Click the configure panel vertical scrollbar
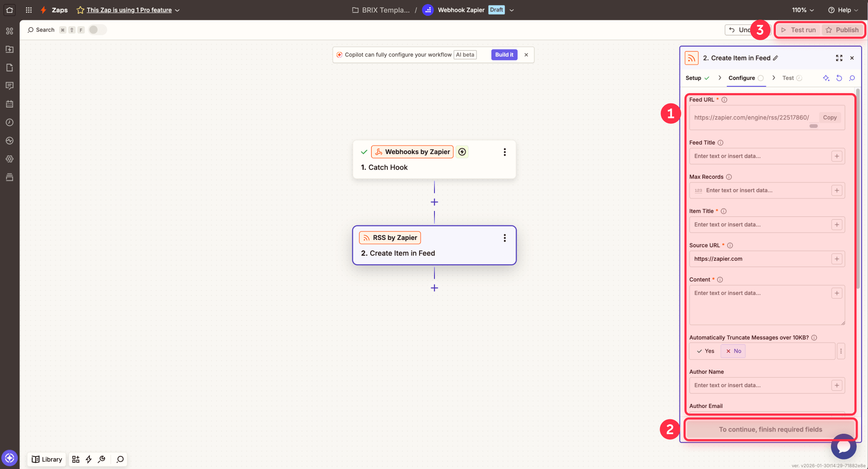 pyautogui.click(x=858, y=188)
